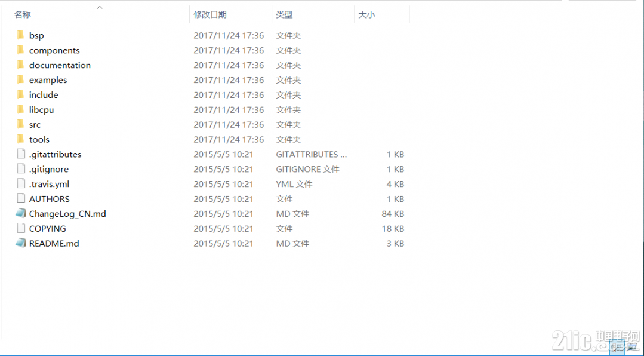
Task: Select the .gitignore file icon
Action: tap(20, 168)
